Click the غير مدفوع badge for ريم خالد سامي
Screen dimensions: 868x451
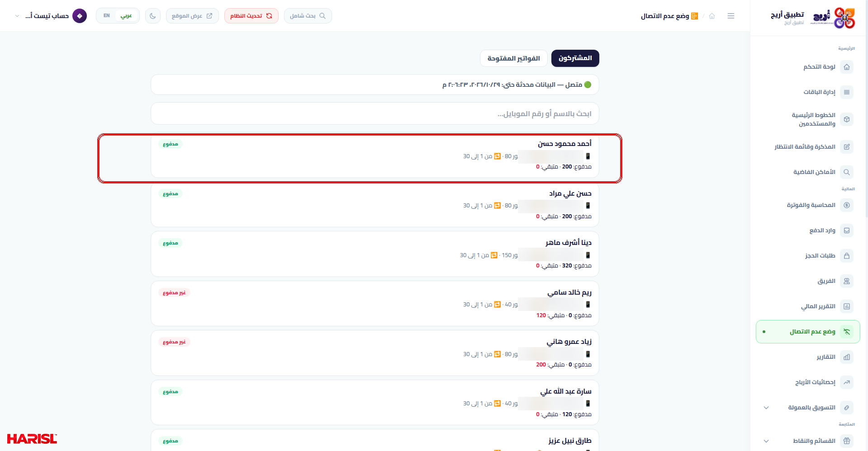click(174, 293)
